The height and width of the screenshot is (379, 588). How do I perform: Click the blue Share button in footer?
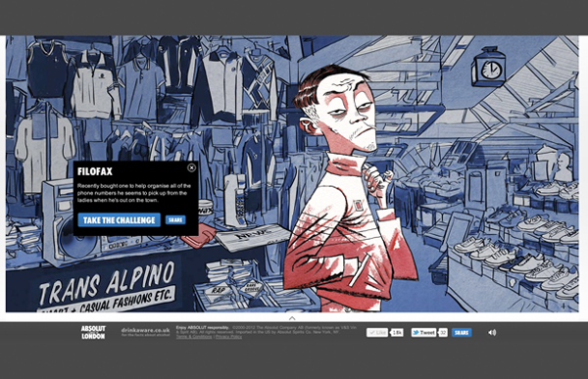point(462,333)
